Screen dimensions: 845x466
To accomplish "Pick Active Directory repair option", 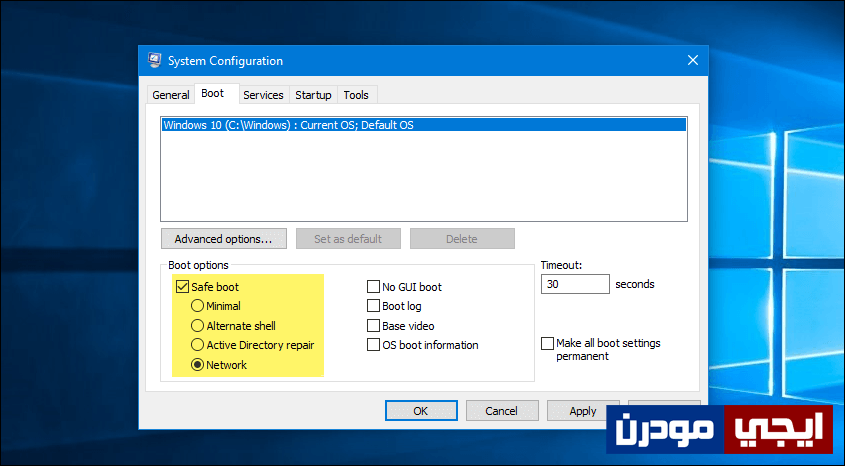I will click(x=197, y=345).
